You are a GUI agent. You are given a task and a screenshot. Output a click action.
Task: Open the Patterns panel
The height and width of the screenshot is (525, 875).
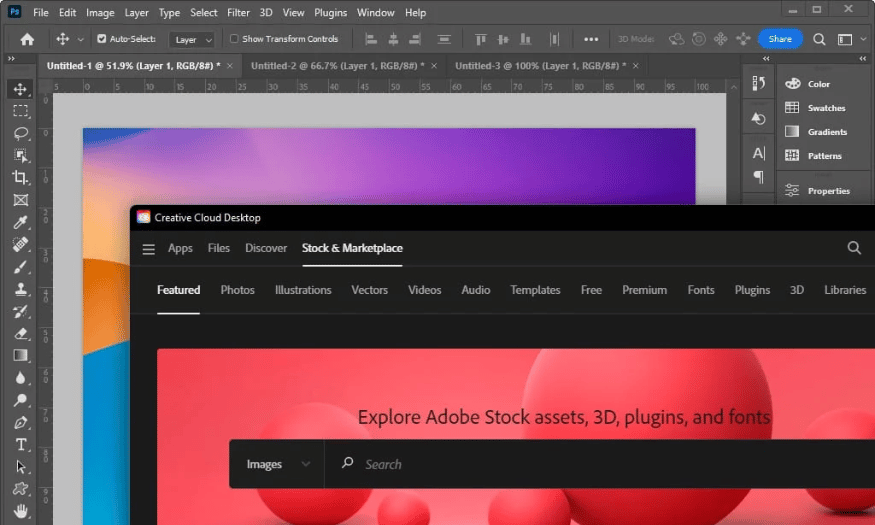pos(826,156)
